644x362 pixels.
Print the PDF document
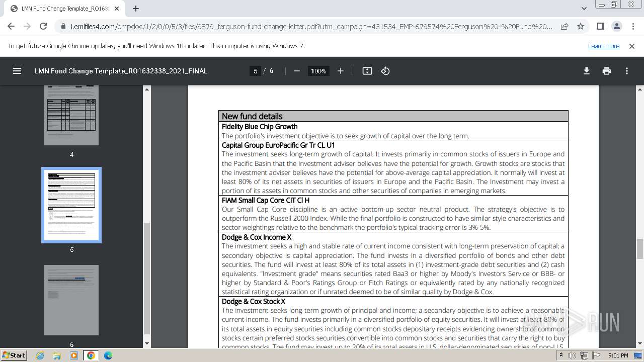coord(607,71)
